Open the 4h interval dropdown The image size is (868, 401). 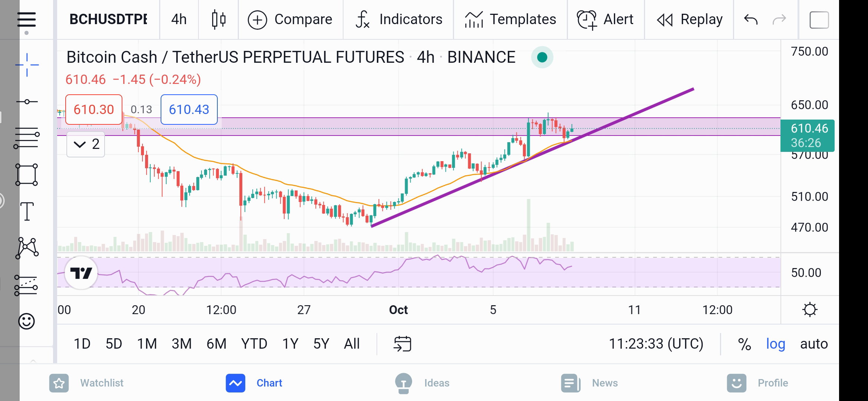[179, 19]
